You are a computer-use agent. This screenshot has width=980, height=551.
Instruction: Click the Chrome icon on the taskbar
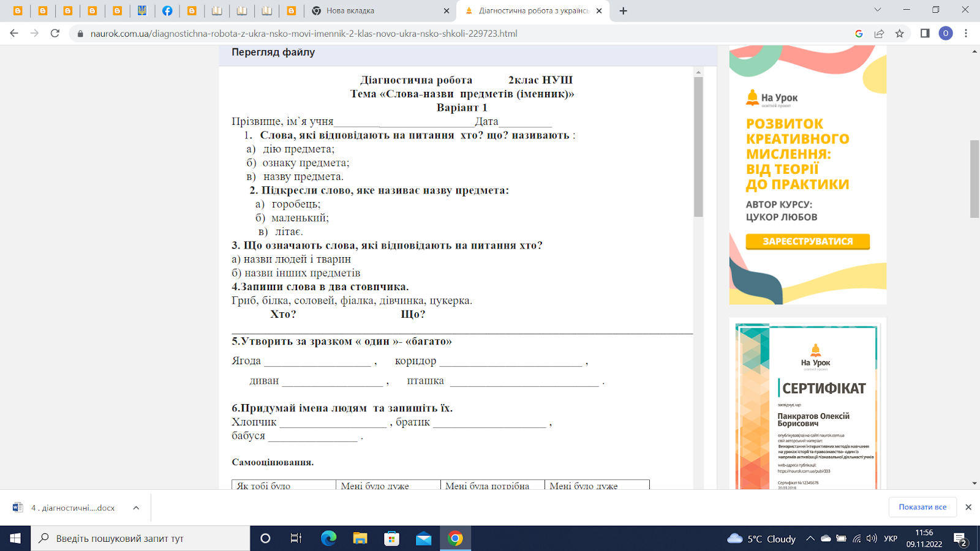pyautogui.click(x=455, y=538)
